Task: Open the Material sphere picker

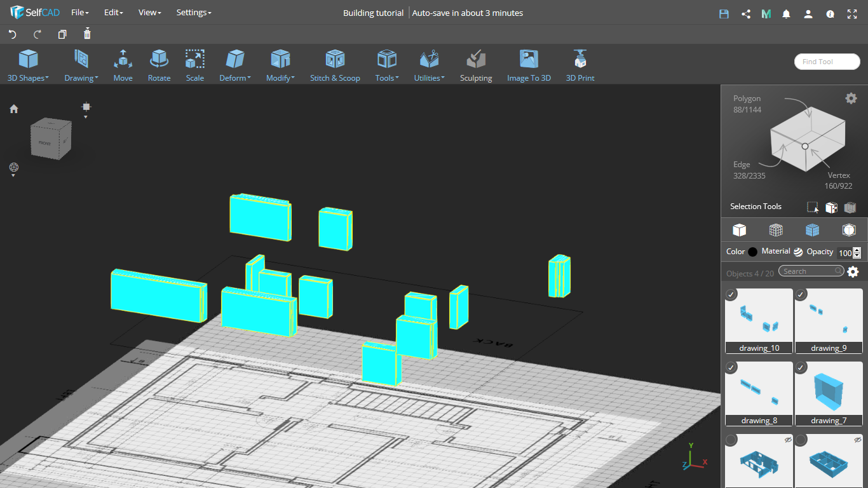Action: point(798,252)
